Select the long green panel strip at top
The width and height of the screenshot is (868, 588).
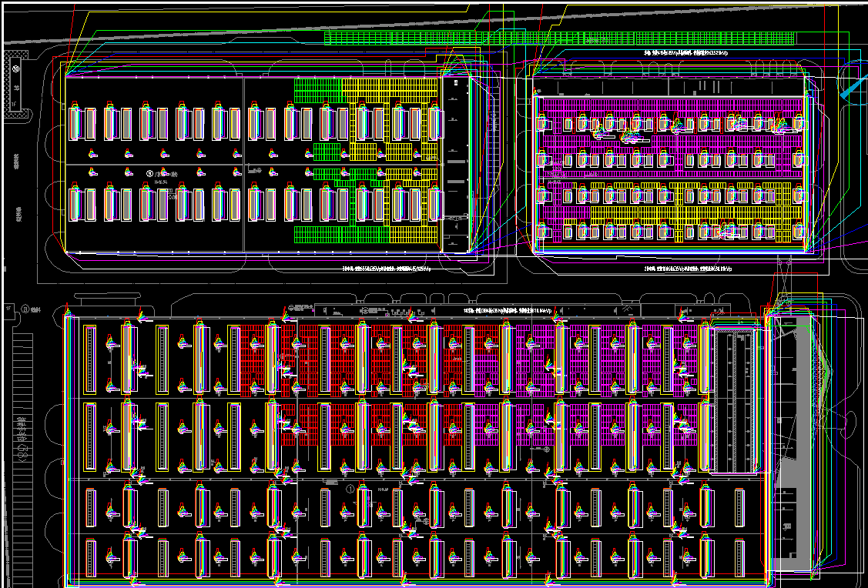(x=558, y=38)
